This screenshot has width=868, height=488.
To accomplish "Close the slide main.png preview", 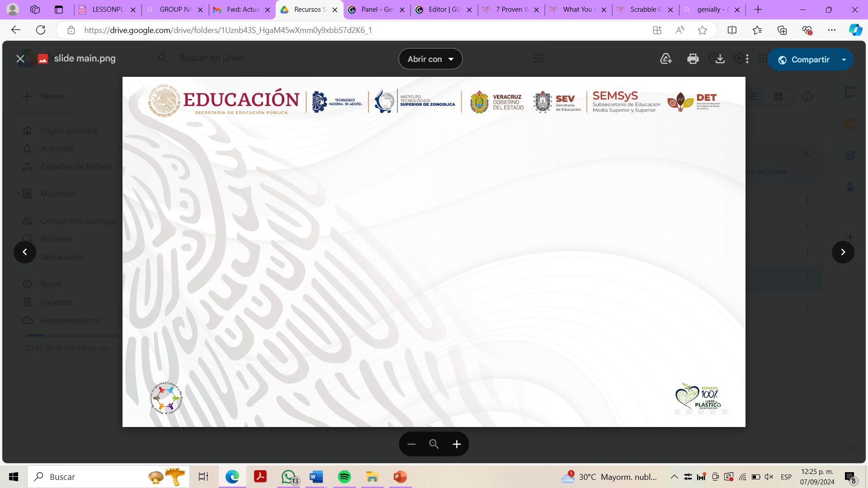I will (x=20, y=59).
